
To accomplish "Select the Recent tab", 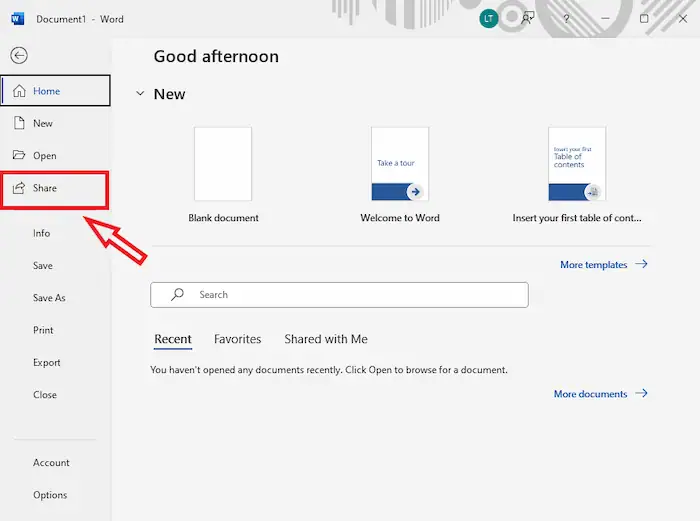I will pyautogui.click(x=173, y=339).
